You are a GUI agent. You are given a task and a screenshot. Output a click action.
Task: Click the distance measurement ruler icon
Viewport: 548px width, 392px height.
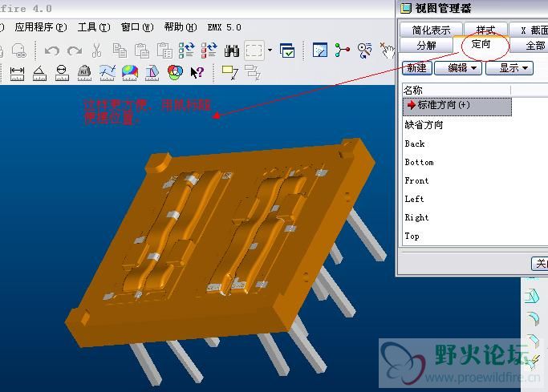[17, 73]
